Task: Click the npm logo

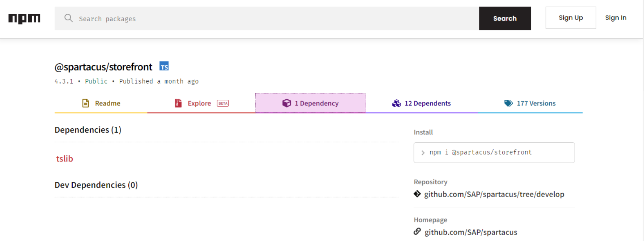Action: (x=24, y=18)
